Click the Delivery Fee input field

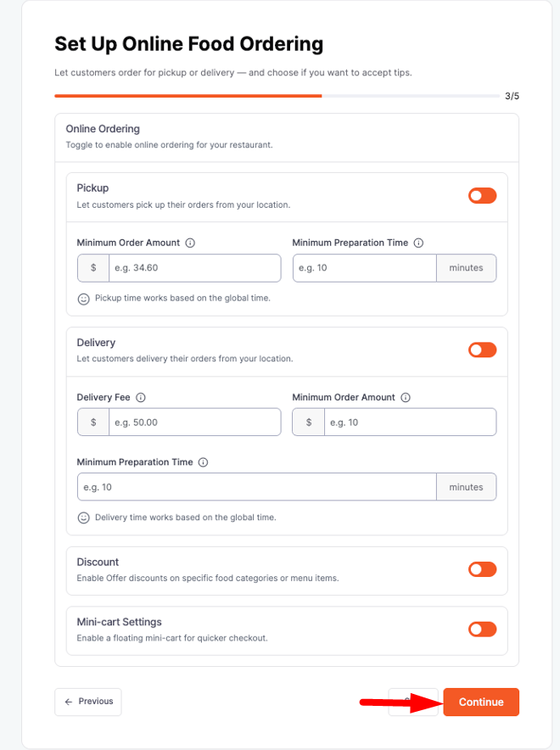(x=194, y=423)
